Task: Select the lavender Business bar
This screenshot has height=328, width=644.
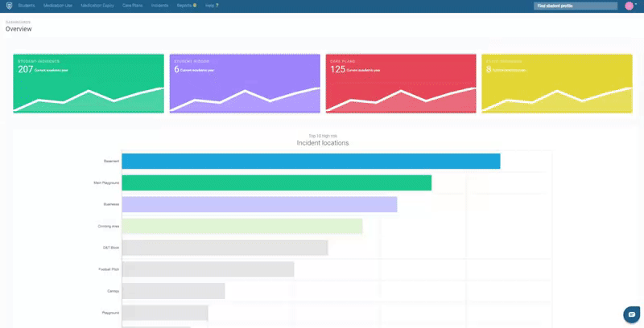Action: [259, 204]
